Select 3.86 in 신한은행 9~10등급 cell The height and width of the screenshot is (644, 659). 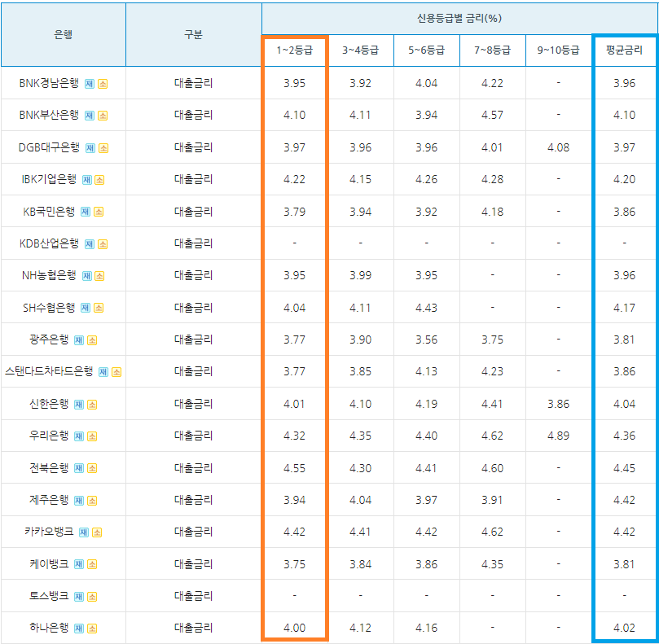pyautogui.click(x=559, y=404)
